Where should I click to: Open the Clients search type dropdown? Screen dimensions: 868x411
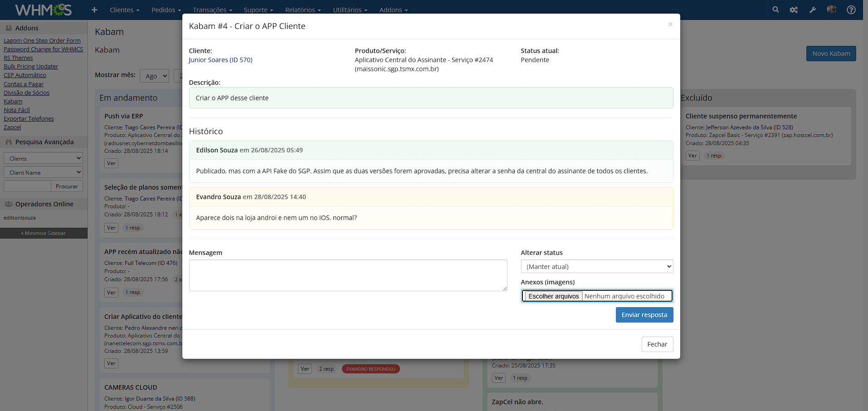click(44, 158)
